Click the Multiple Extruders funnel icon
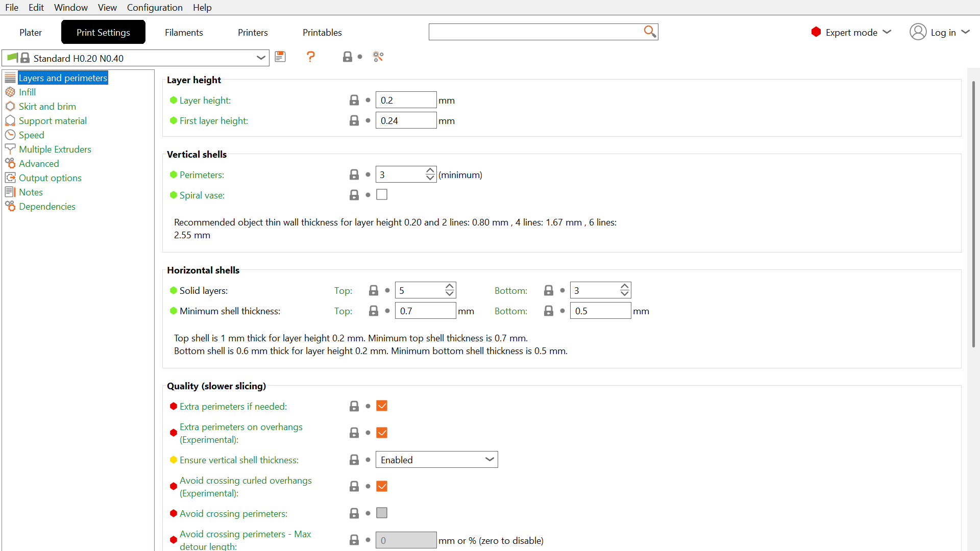 10,149
